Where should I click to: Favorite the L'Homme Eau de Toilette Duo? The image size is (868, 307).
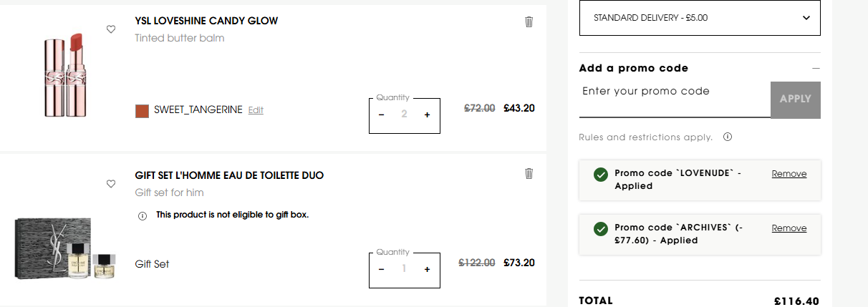[111, 184]
